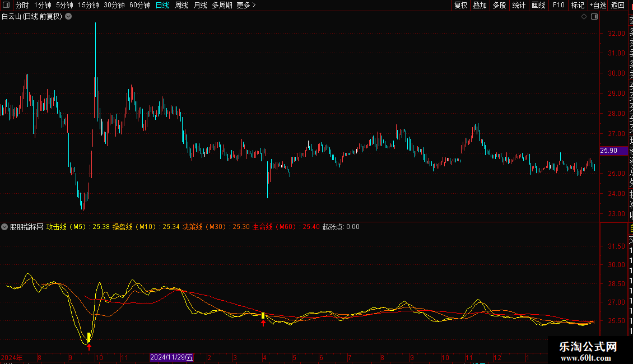Open the 多股 multi-stock view
Image resolution: width=633 pixels, height=364 pixels.
point(499,5)
